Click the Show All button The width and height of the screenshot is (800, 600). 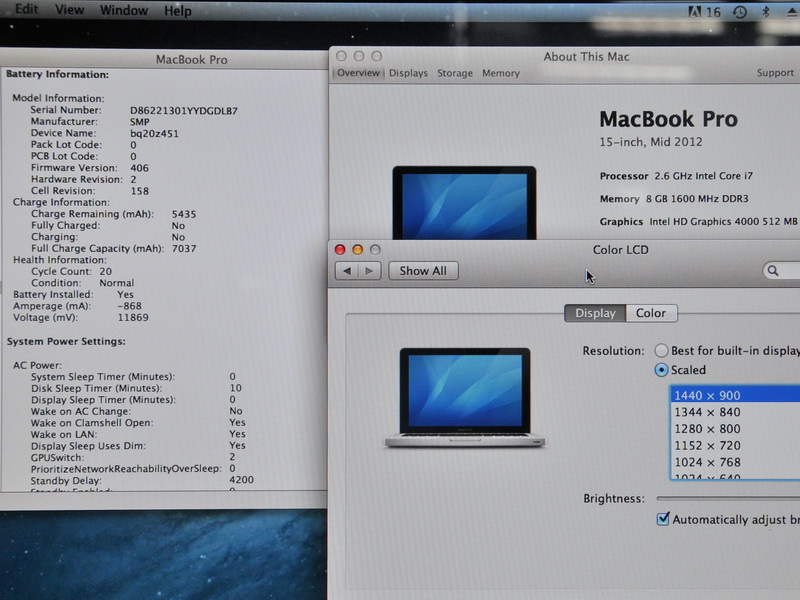[423, 271]
